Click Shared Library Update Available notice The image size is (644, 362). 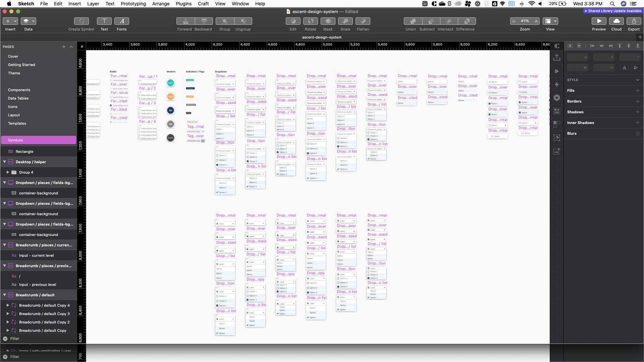click(x=612, y=11)
